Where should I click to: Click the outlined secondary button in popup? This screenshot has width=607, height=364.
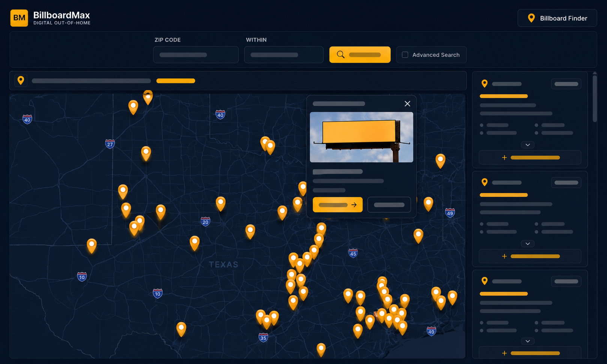pos(389,205)
